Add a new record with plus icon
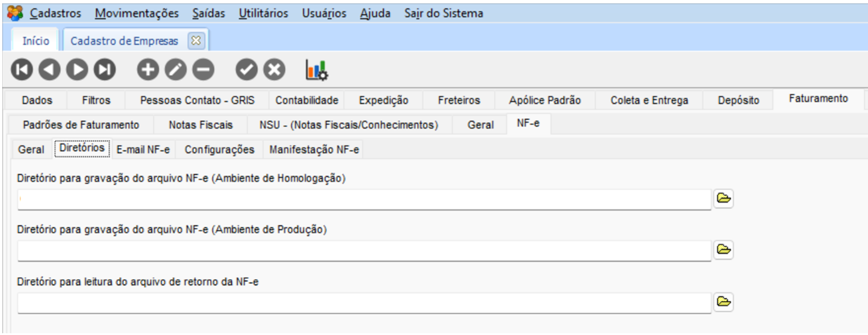The width and height of the screenshot is (868, 335). (x=148, y=69)
